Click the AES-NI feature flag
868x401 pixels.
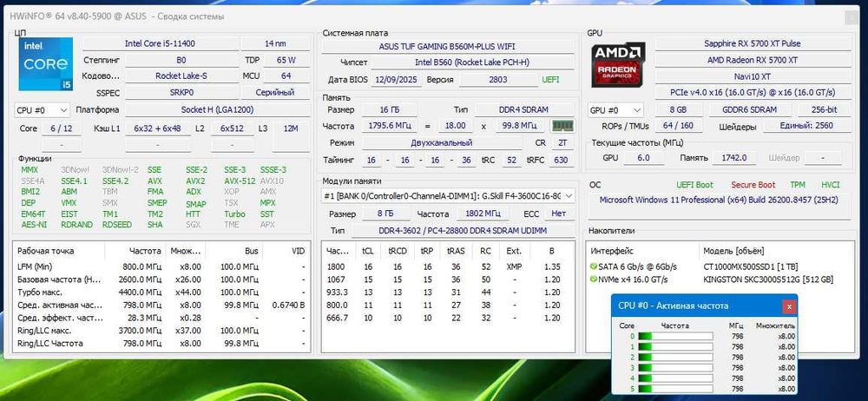[x=34, y=225]
